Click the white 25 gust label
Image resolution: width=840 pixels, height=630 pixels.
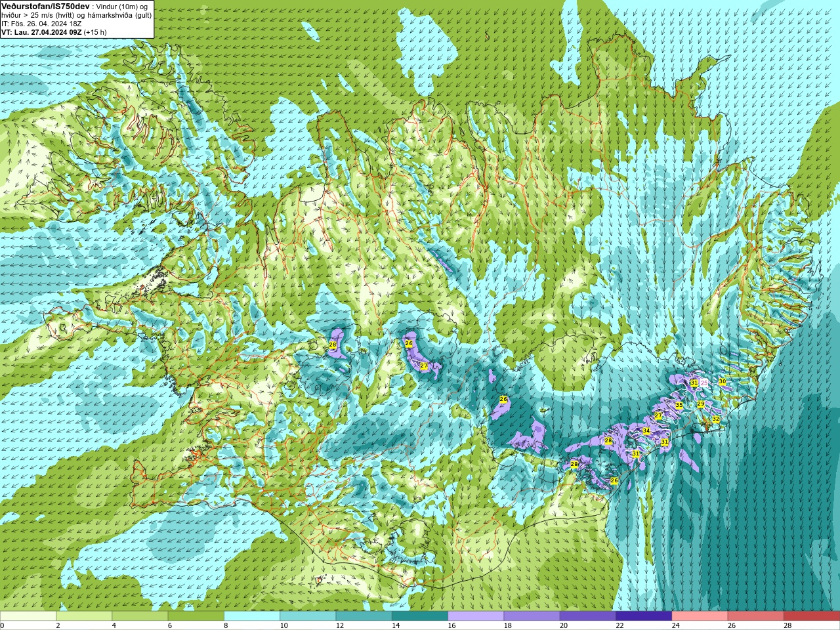point(704,383)
